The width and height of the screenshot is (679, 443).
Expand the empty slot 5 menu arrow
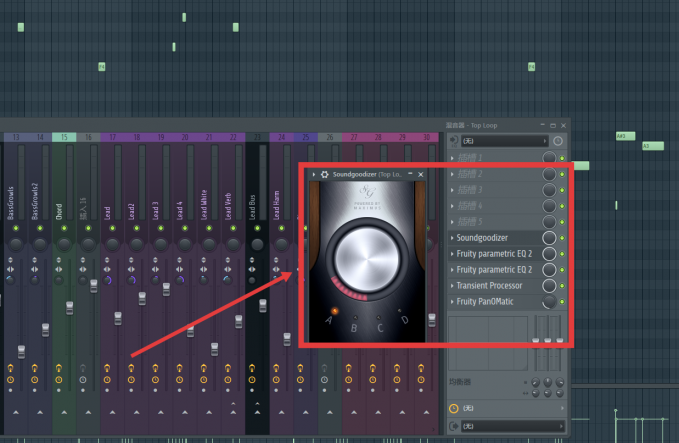452,222
